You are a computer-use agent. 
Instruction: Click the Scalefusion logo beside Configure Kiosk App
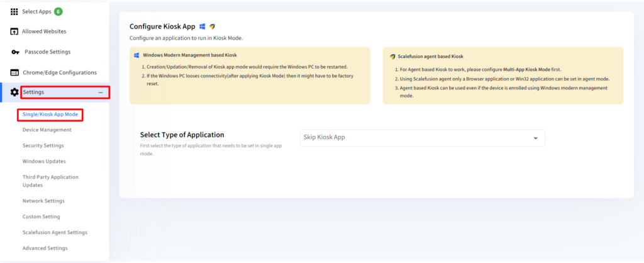(x=212, y=26)
